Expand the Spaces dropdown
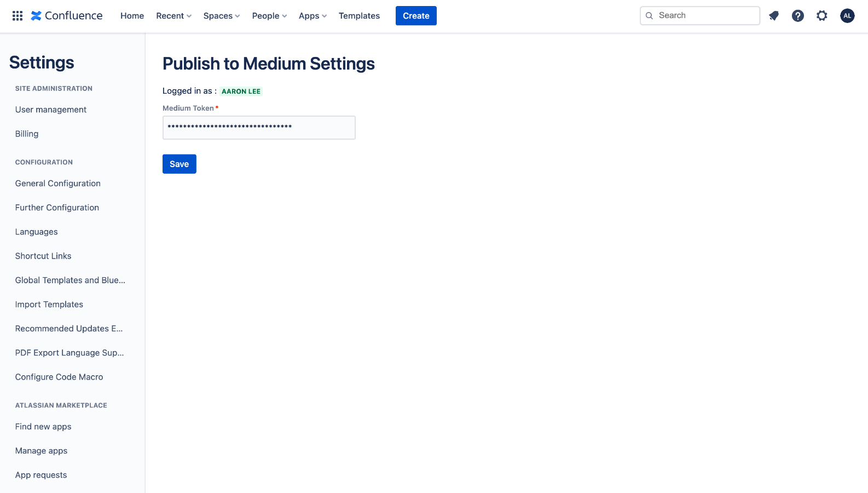This screenshot has height=493, width=868. [222, 16]
